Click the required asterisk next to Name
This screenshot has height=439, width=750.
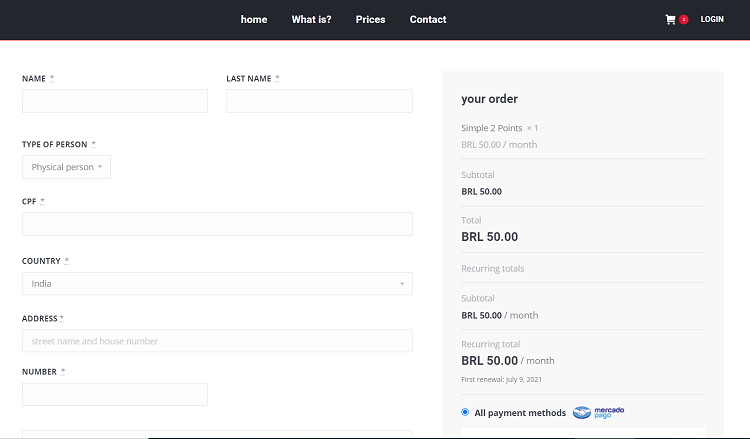52,78
